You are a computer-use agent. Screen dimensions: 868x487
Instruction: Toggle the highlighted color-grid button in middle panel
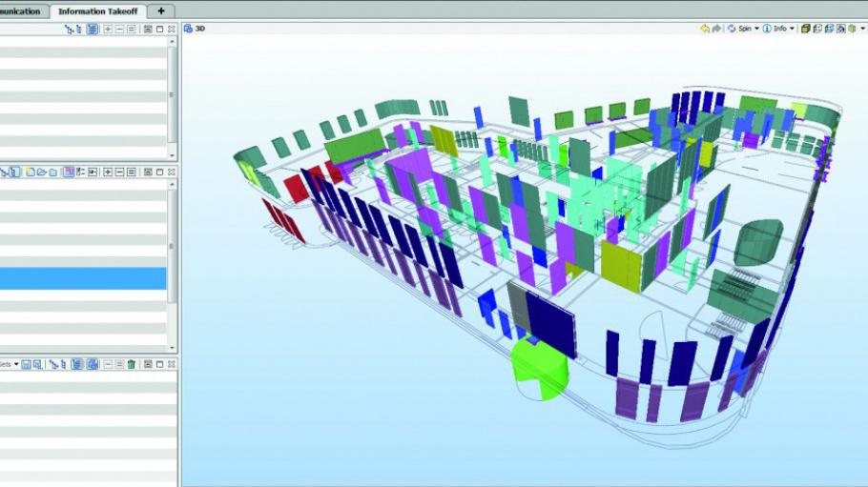coord(69,172)
